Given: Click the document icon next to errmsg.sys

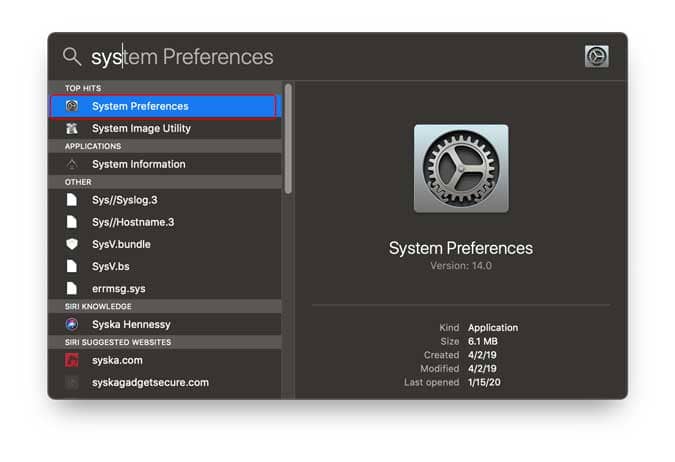Looking at the screenshot, I should pyautogui.click(x=72, y=288).
